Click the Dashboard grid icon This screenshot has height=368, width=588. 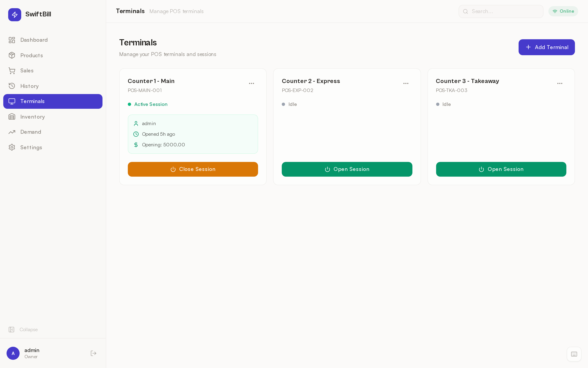pyautogui.click(x=12, y=40)
